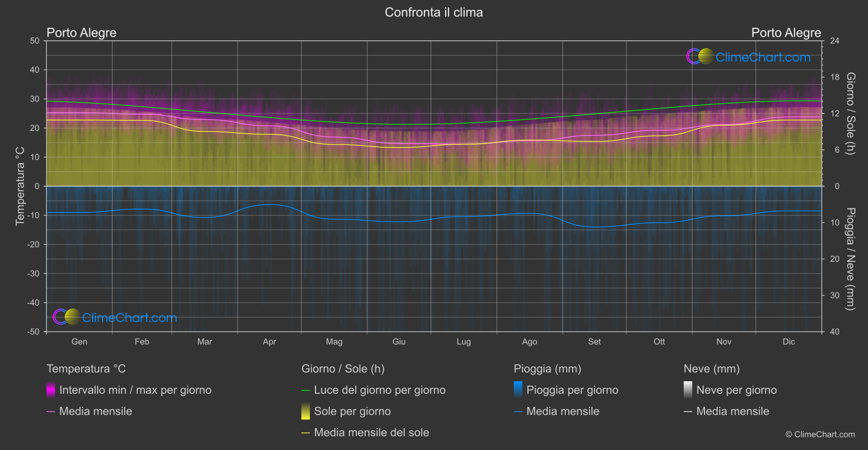The height and width of the screenshot is (450, 868).
Task: Click the chart title Confronta il clima
Action: coord(434,13)
